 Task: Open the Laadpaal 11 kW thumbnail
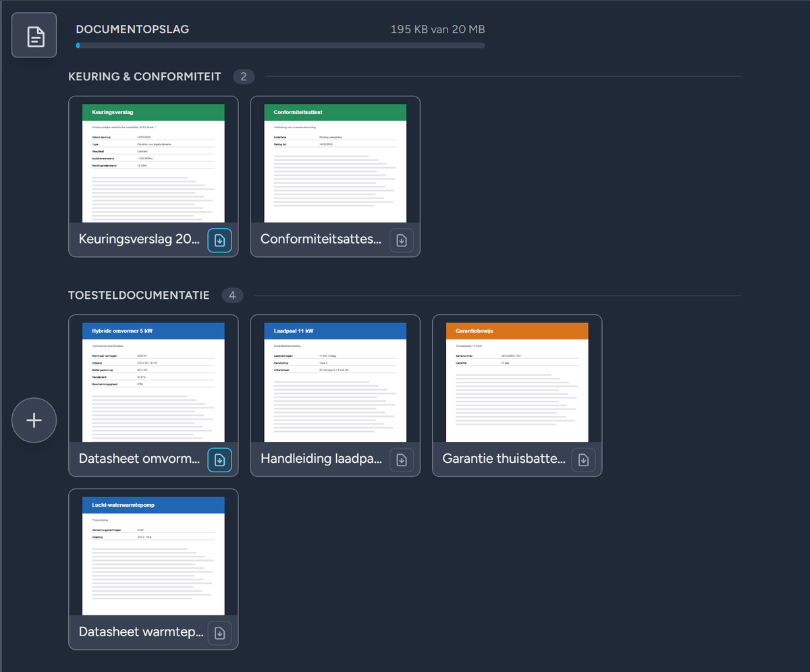click(x=335, y=382)
